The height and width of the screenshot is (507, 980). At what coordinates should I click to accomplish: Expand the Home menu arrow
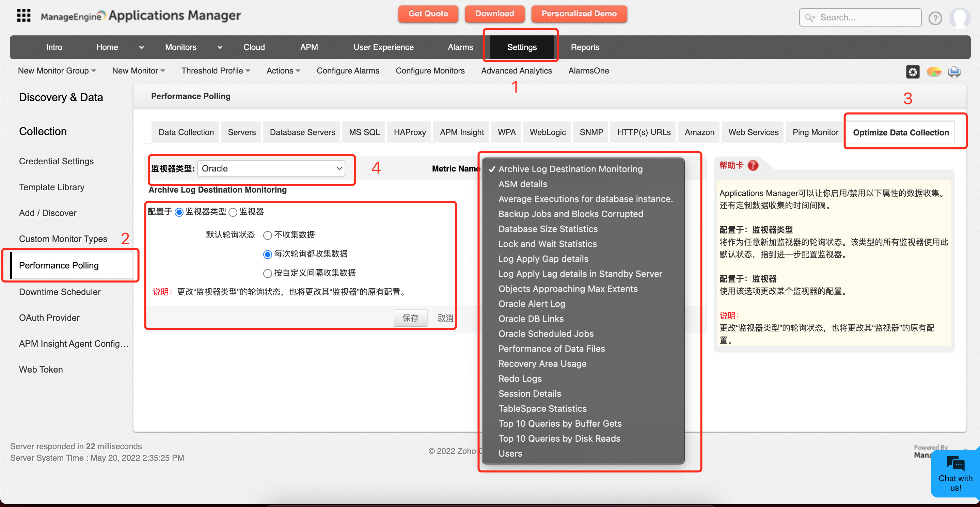[x=142, y=48]
